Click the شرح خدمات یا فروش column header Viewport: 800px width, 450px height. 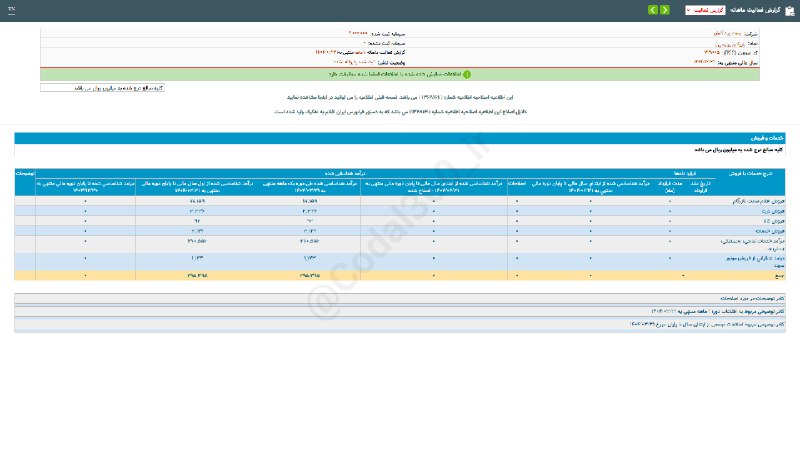point(751,182)
